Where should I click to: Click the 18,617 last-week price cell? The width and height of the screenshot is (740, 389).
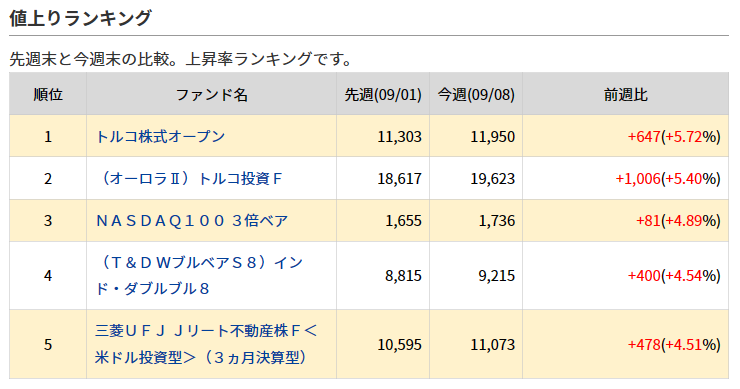[x=399, y=178]
